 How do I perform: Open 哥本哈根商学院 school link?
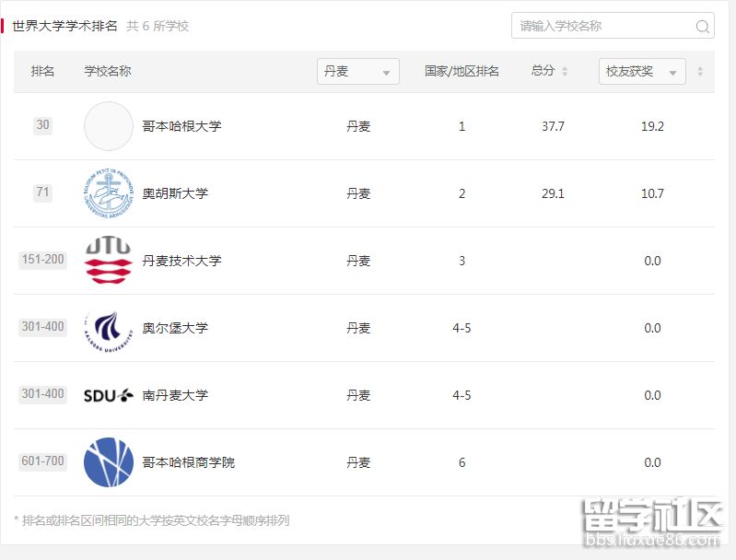point(188,462)
